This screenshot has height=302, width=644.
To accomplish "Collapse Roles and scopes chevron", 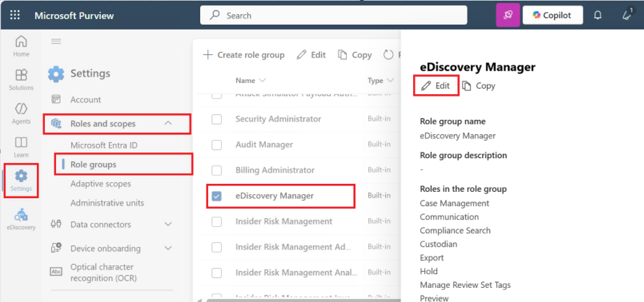I will pyautogui.click(x=168, y=123).
